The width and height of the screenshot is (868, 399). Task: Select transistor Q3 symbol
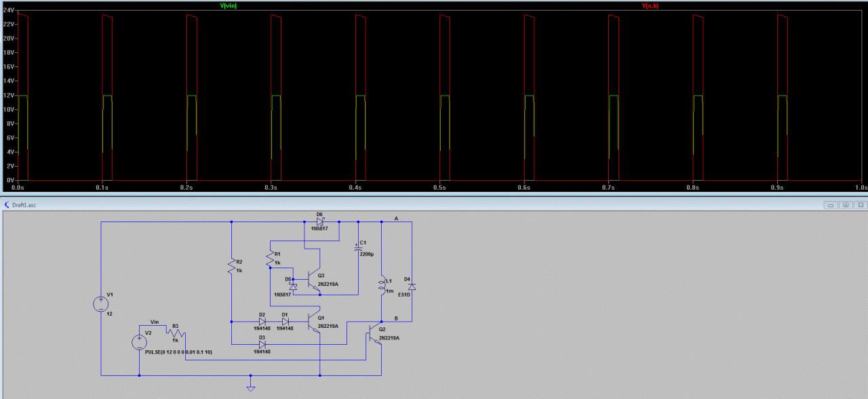click(x=314, y=279)
